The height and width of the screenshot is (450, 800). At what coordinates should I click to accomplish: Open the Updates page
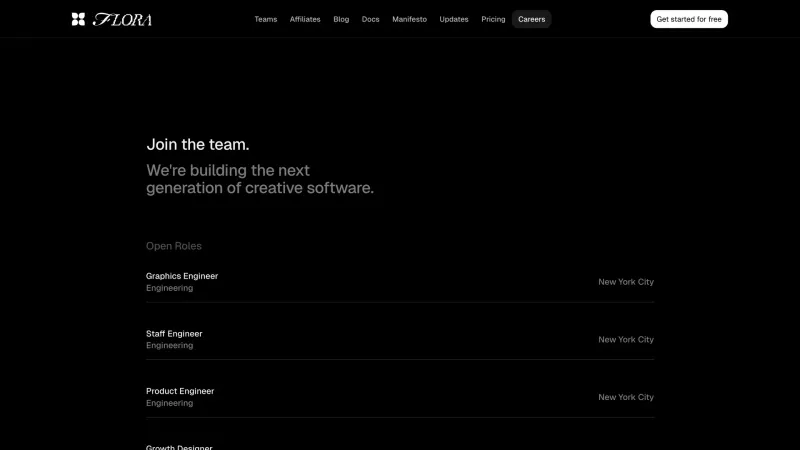[454, 19]
